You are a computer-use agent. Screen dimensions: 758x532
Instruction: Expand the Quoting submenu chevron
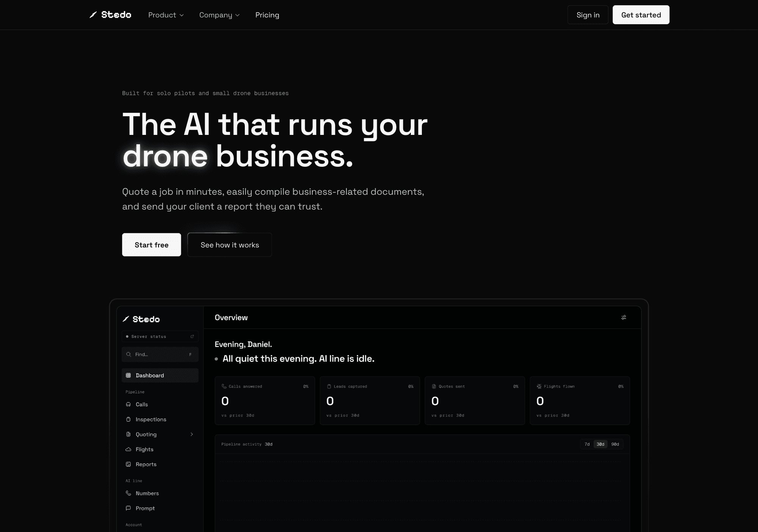pyautogui.click(x=192, y=434)
